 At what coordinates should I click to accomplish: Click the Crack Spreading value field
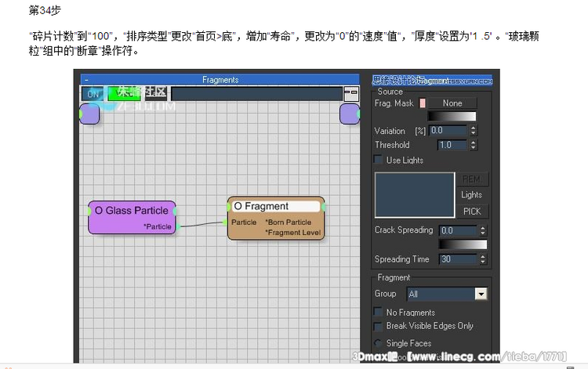458,230
